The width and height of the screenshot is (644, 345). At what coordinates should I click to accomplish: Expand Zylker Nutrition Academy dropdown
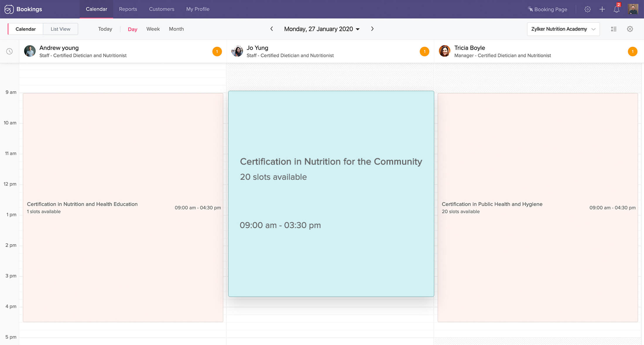(563, 29)
